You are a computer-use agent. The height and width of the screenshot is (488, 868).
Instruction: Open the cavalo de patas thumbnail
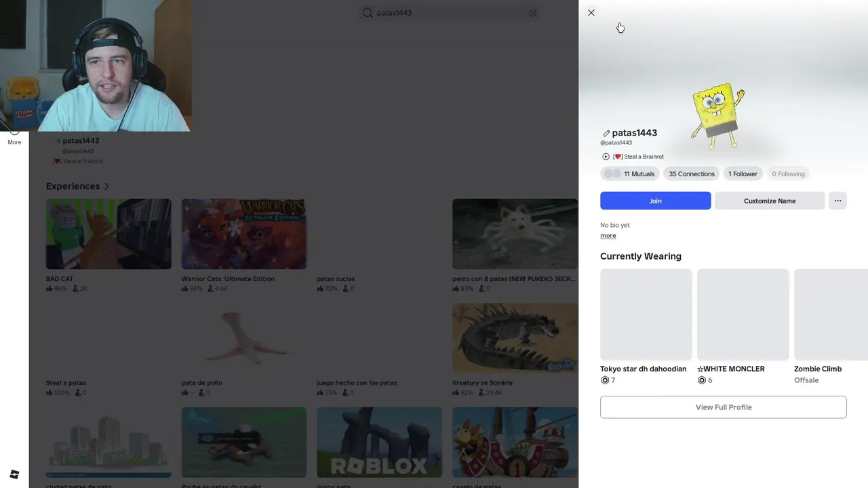tap(515, 443)
